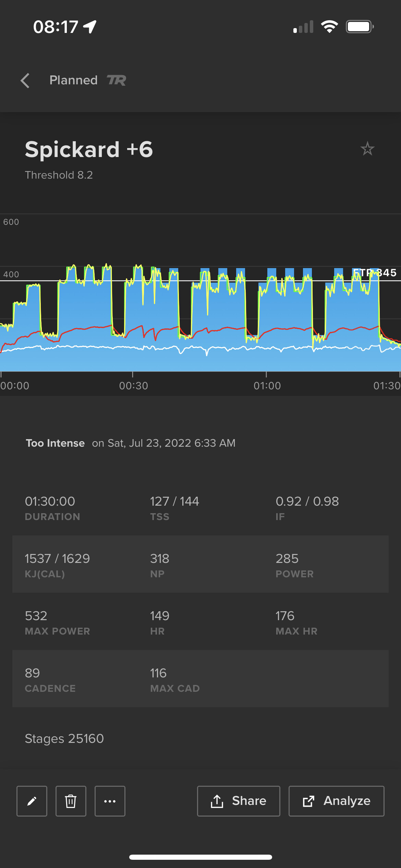Image resolution: width=401 pixels, height=868 pixels.
Task: Tap the 176 max HR value
Action: click(x=285, y=616)
